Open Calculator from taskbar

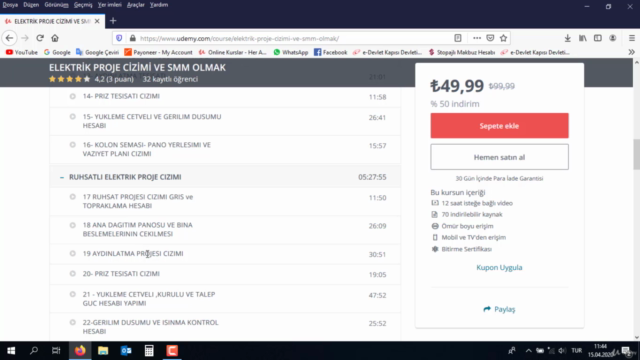click(149, 351)
